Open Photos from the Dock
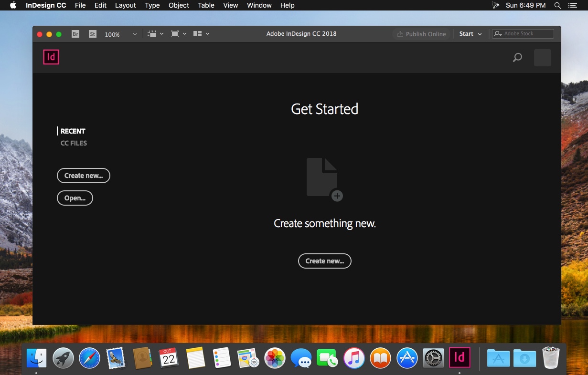This screenshot has height=375, width=588. coord(275,358)
